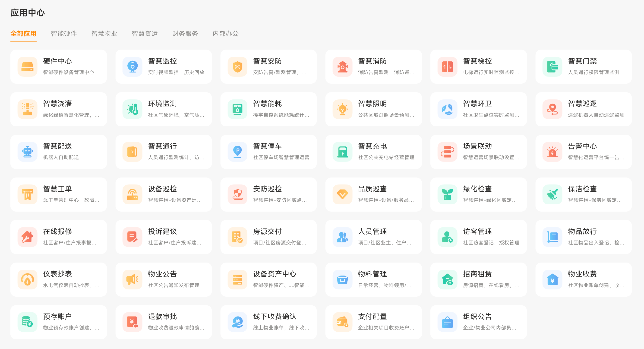Click the 智慧停车 parking pin icon
The width and height of the screenshot is (644, 349).
tap(237, 152)
